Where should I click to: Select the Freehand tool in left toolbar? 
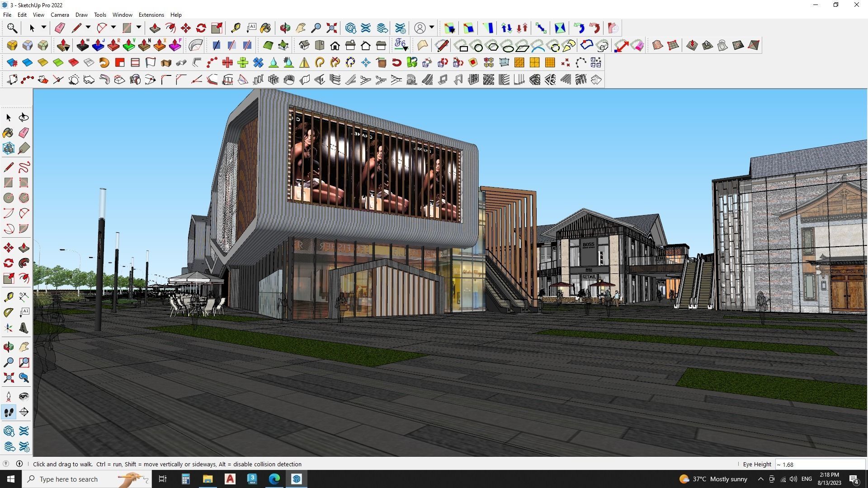click(24, 167)
